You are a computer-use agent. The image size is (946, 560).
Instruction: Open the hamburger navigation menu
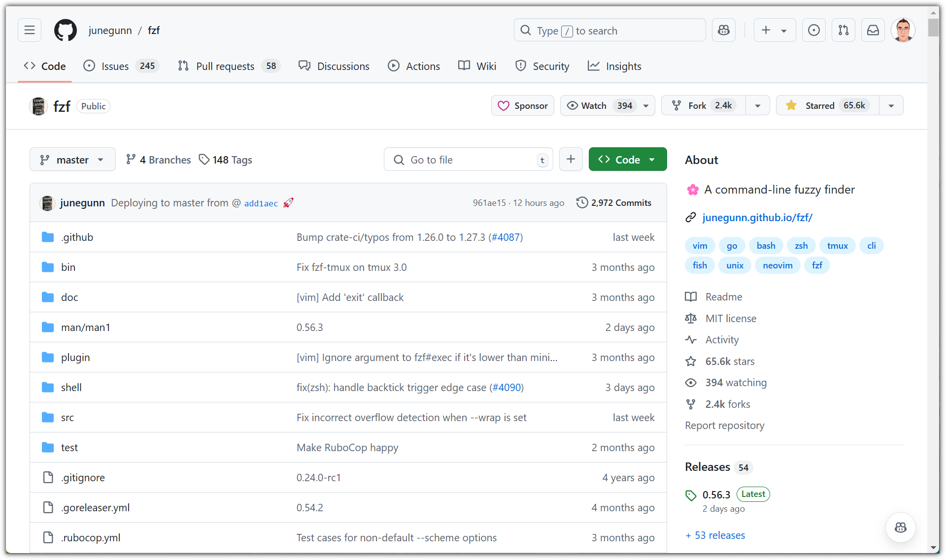click(30, 31)
